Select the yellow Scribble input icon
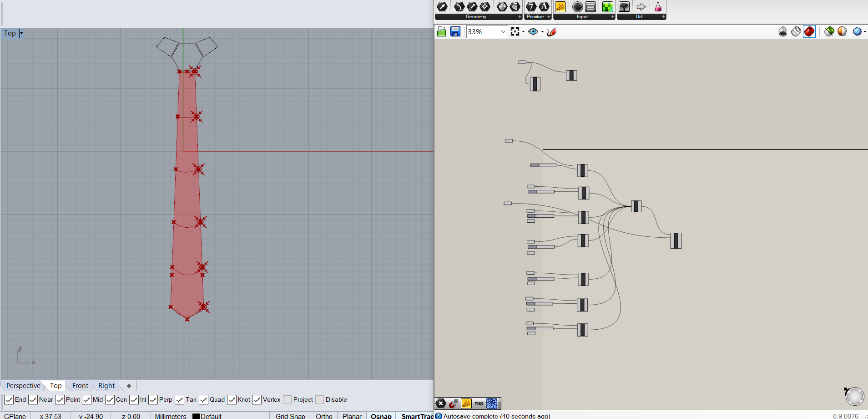 [560, 7]
